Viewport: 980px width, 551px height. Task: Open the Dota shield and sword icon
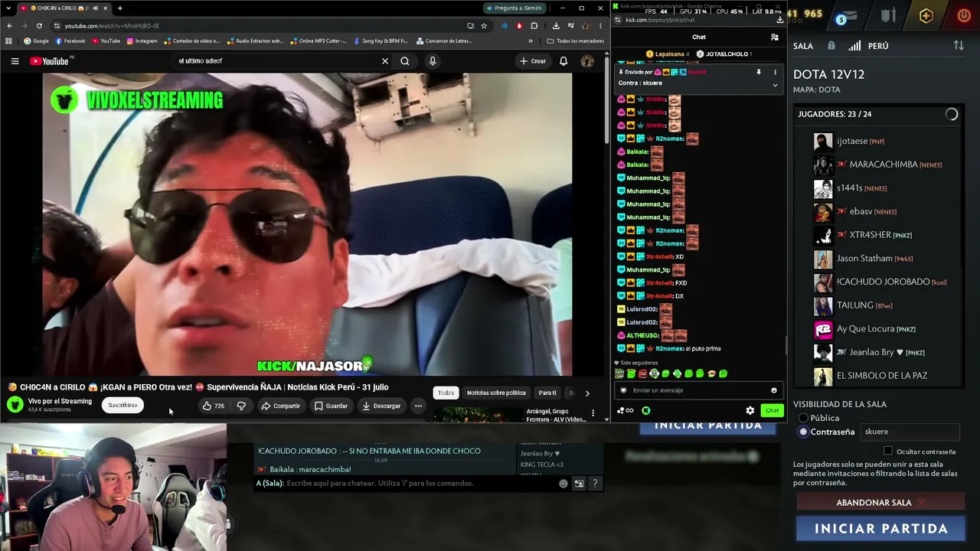click(888, 16)
